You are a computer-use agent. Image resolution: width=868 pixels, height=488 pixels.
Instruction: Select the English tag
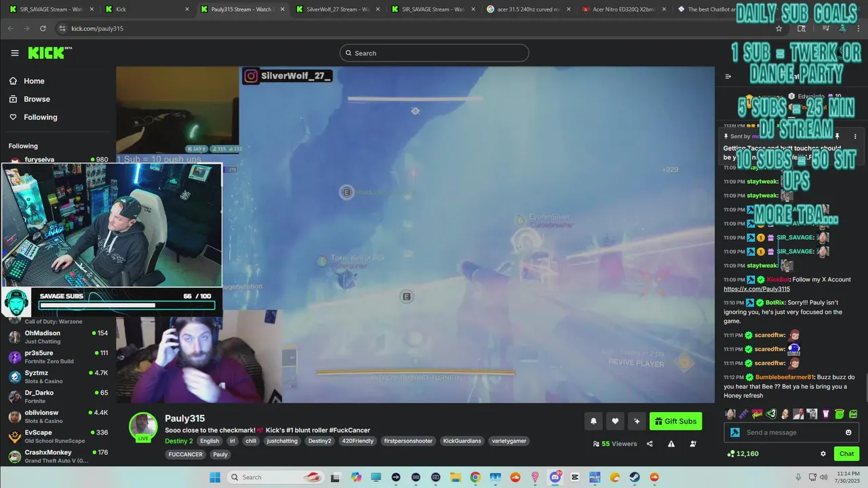pyautogui.click(x=210, y=441)
